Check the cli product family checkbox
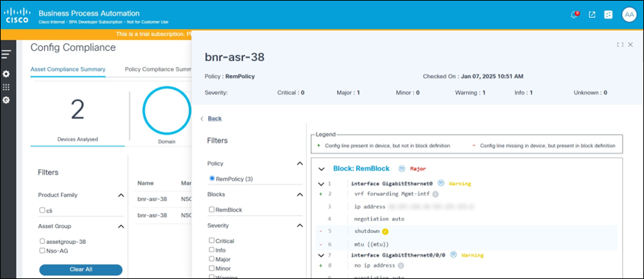 [43, 210]
